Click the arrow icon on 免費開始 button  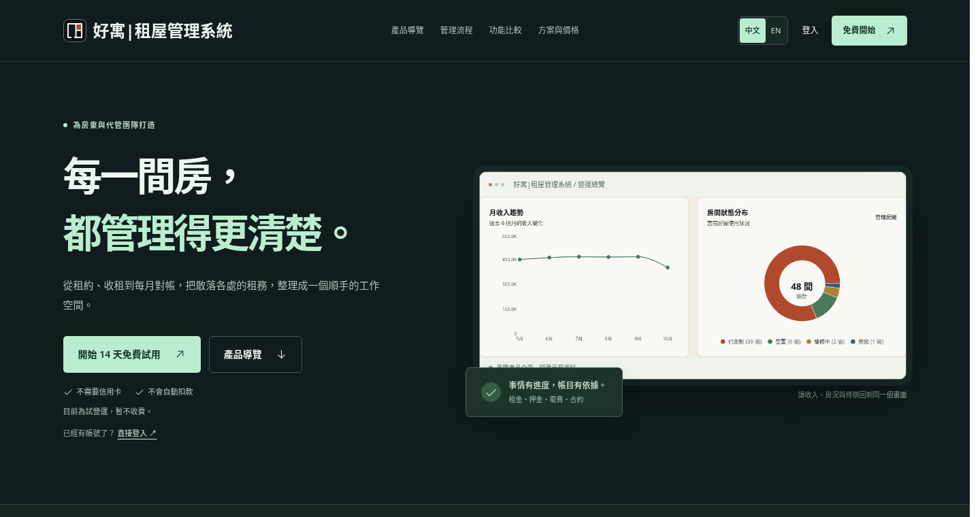pyautogui.click(x=890, y=31)
